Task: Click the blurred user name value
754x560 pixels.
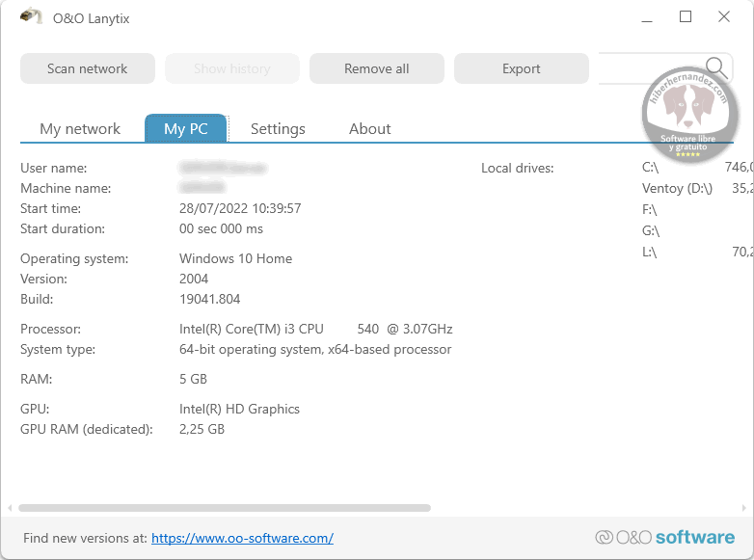Action: click(223, 168)
